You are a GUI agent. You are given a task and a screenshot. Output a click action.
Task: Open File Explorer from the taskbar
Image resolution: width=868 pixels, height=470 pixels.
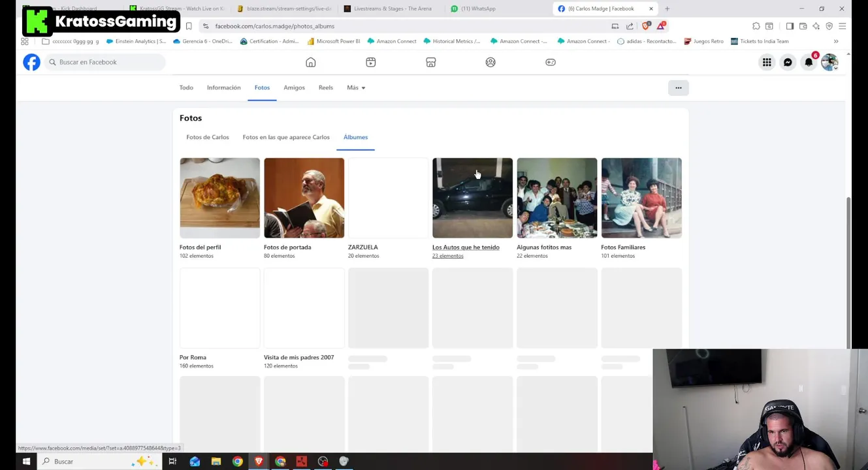216,462
